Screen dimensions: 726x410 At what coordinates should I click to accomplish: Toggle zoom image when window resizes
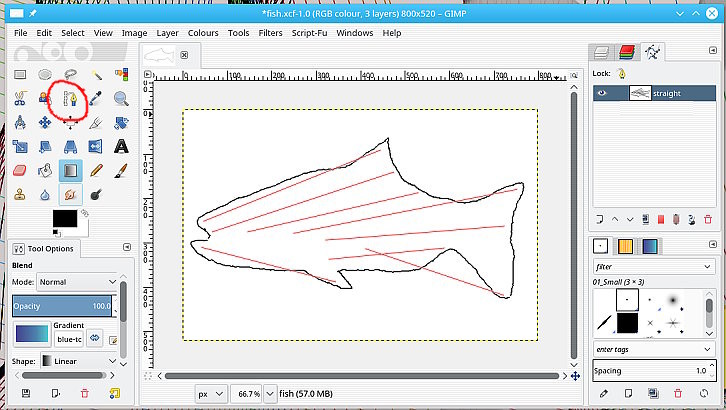[x=574, y=75]
